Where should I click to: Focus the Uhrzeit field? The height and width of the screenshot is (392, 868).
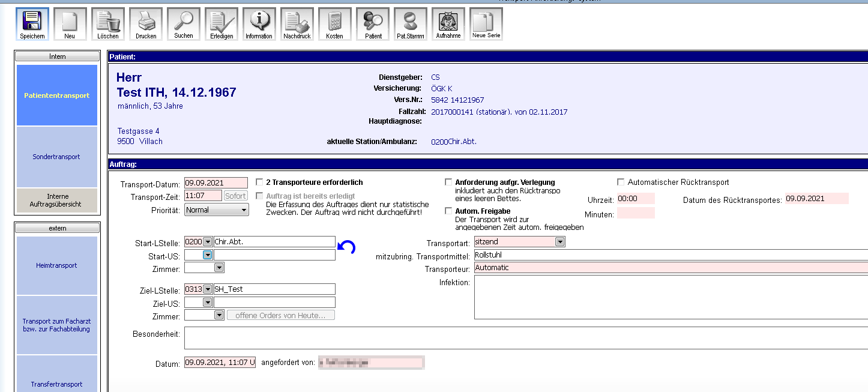tap(636, 199)
